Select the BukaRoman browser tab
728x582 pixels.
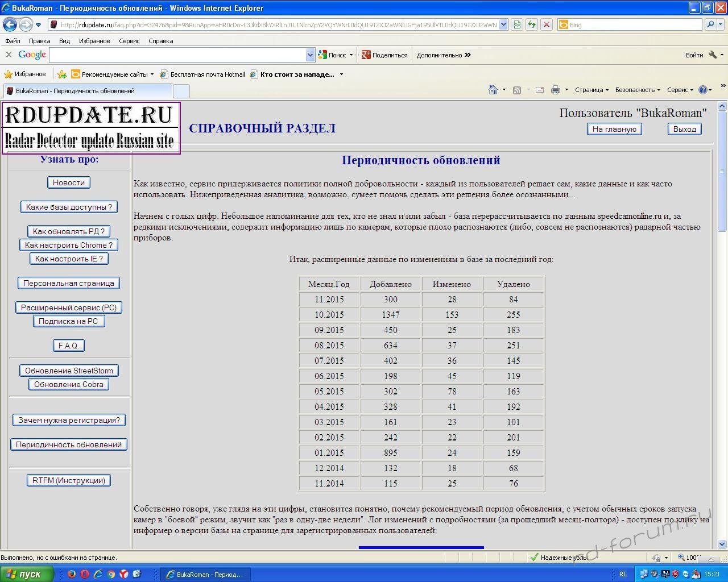(x=85, y=91)
